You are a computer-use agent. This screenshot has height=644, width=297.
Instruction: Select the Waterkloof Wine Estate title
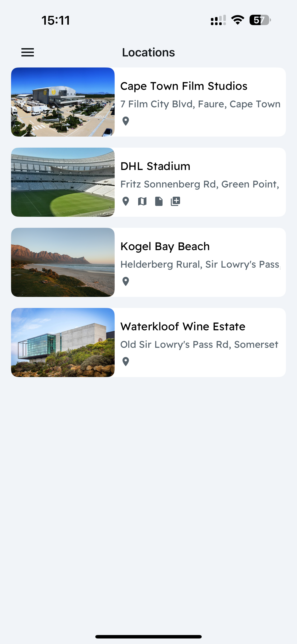[x=183, y=327]
